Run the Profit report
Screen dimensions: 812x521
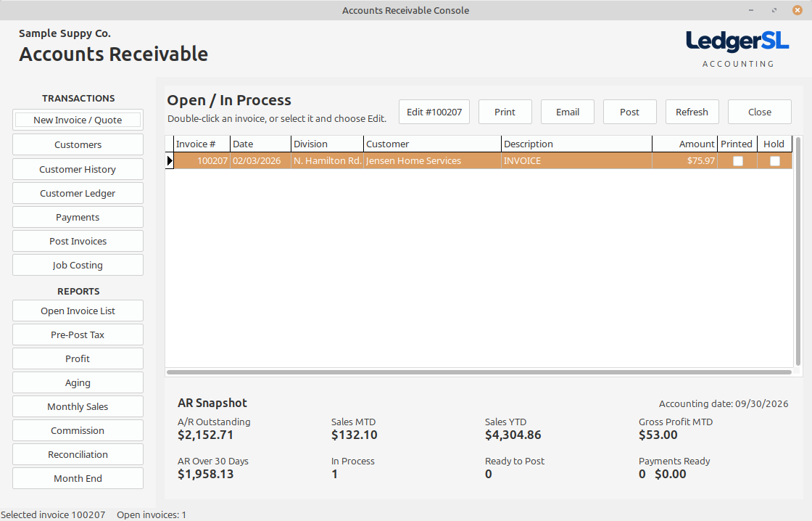point(78,358)
